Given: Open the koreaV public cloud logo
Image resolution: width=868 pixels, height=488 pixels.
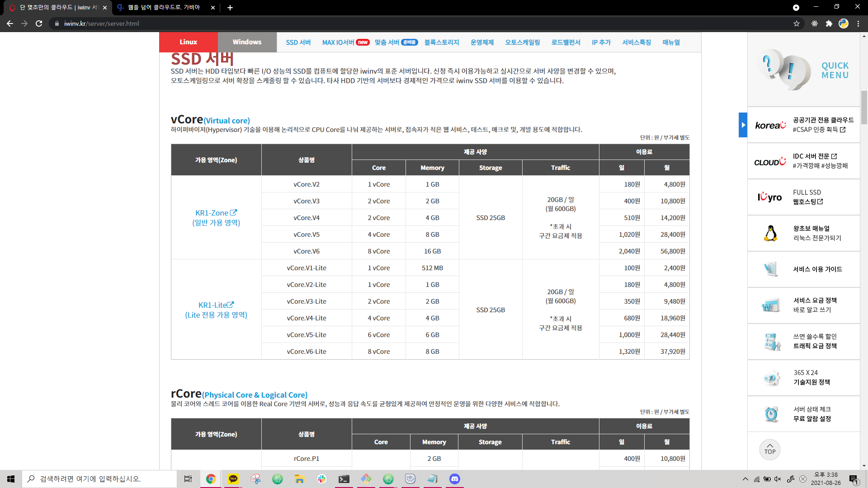Looking at the screenshot, I should click(x=770, y=125).
